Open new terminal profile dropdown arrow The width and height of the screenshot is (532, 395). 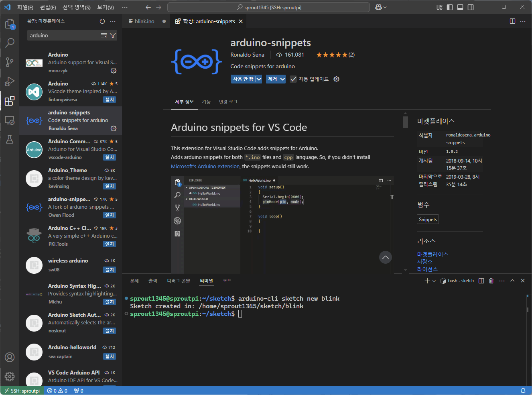pyautogui.click(x=434, y=281)
